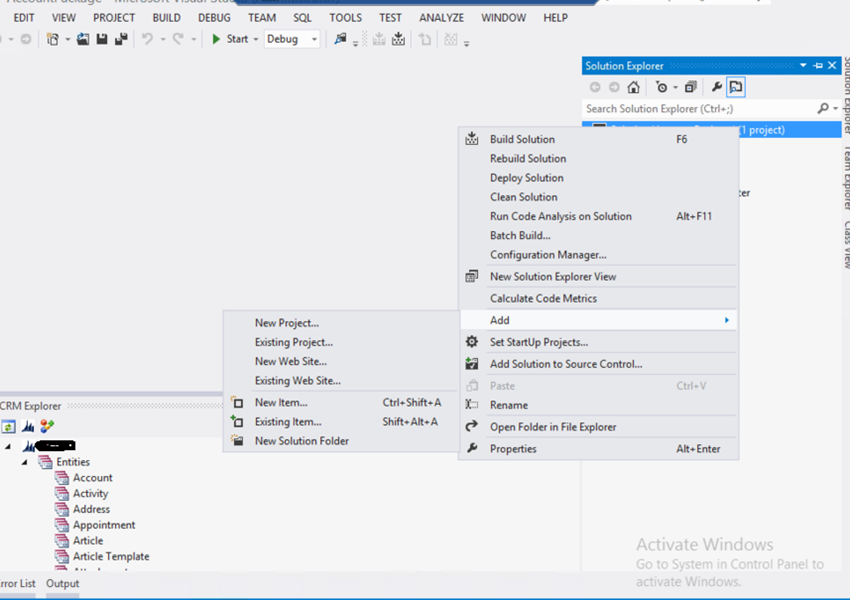The width and height of the screenshot is (850, 600).
Task: Choose New Solution Folder entry
Action: point(341,441)
